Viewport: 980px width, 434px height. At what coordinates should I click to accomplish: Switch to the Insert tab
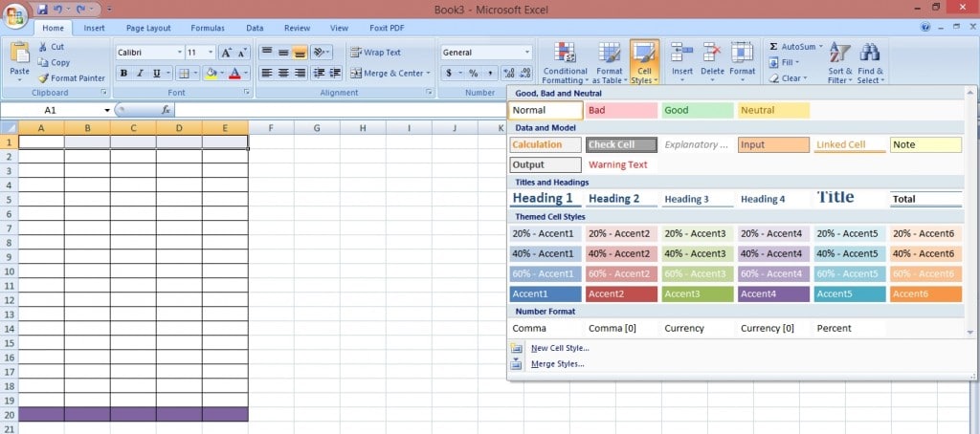95,28
